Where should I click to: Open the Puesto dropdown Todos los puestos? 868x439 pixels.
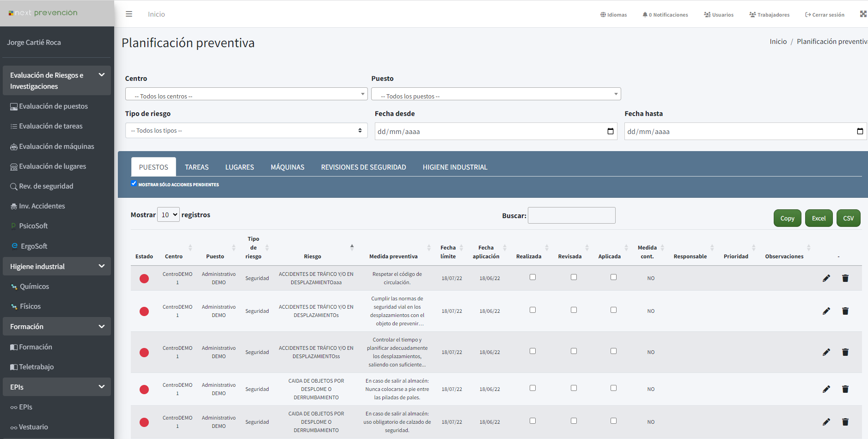[496, 94]
